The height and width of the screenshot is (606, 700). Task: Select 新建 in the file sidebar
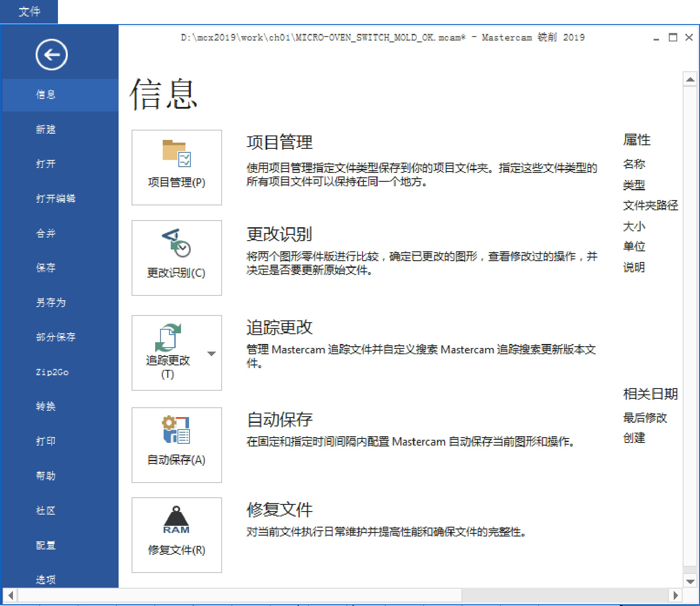[x=46, y=129]
